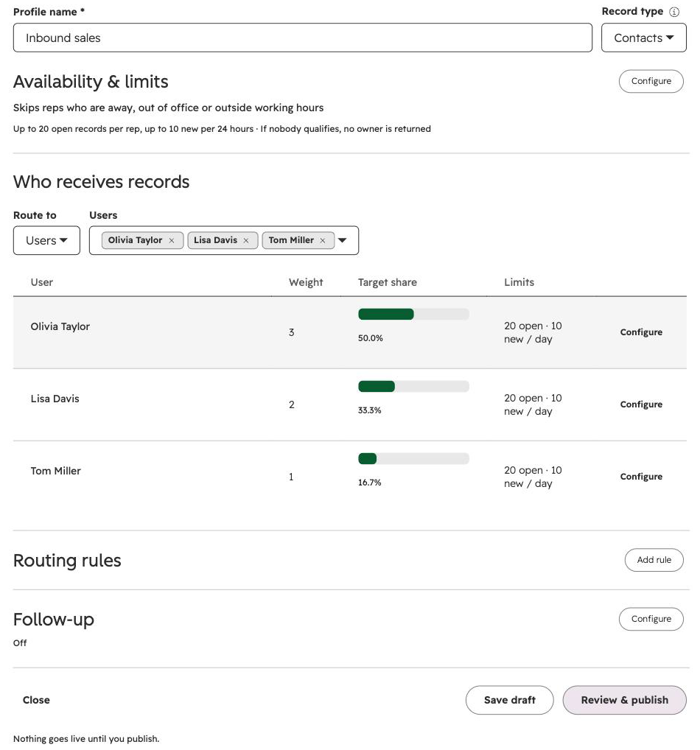The width and height of the screenshot is (700, 750).
Task: Click the Routing rules heading
Action: (x=67, y=561)
